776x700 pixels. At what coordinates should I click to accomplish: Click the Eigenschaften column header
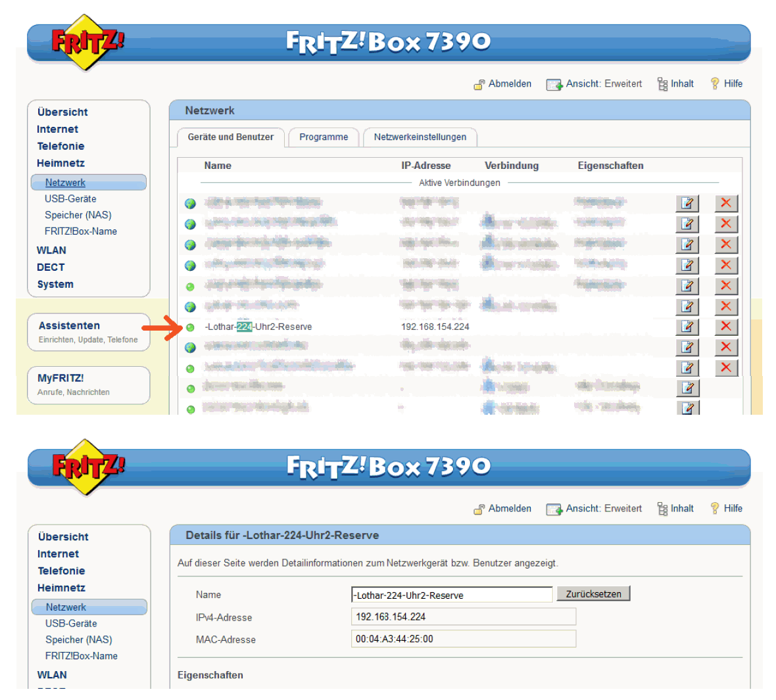tap(611, 166)
